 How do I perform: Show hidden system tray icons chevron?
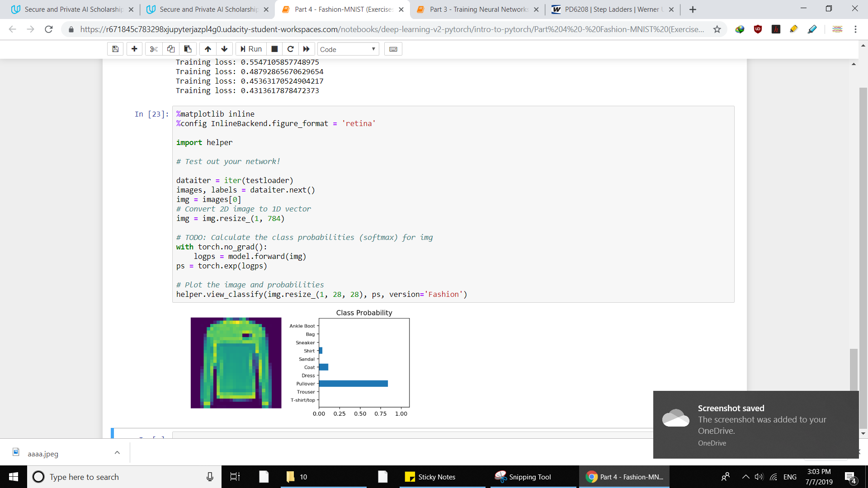[746, 477]
